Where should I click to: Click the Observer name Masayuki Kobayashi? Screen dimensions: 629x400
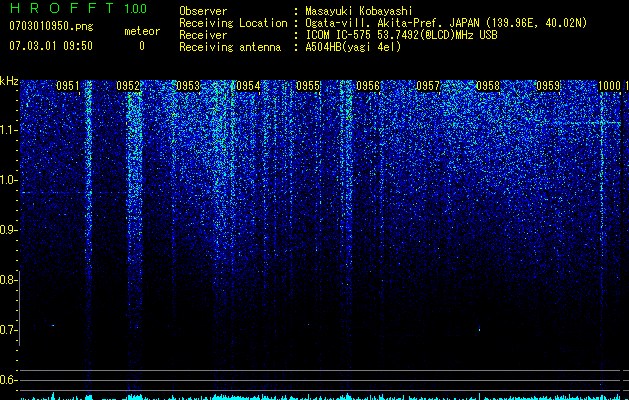(x=359, y=11)
